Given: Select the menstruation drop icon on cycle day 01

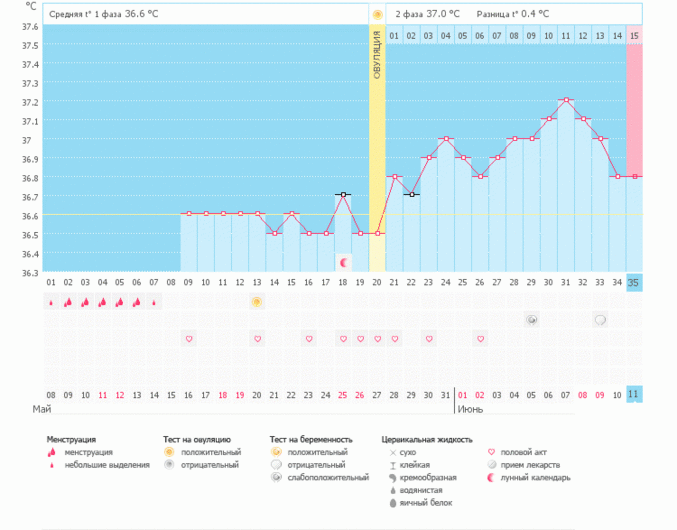Looking at the screenshot, I should [x=50, y=301].
